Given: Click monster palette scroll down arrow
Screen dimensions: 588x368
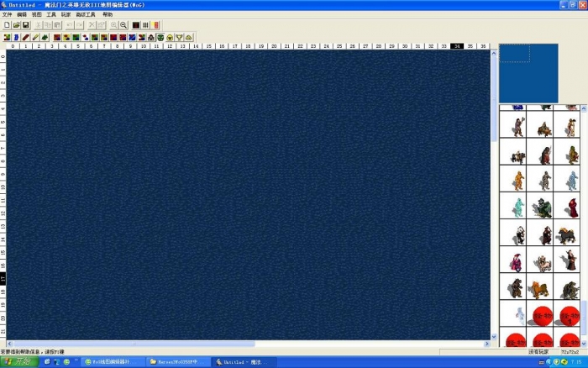Looking at the screenshot, I should [584, 344].
